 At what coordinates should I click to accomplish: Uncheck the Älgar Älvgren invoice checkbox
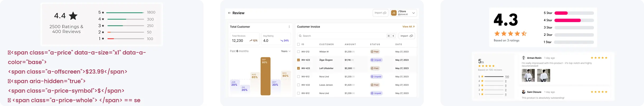pos(299,60)
